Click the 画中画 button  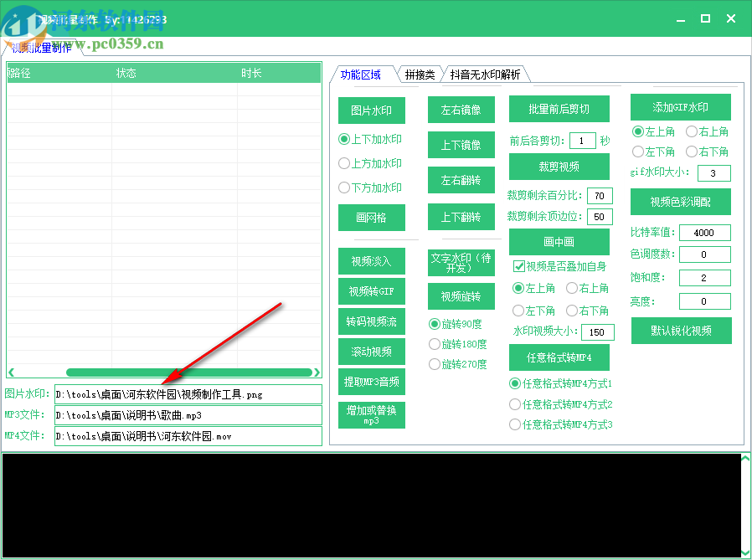559,242
